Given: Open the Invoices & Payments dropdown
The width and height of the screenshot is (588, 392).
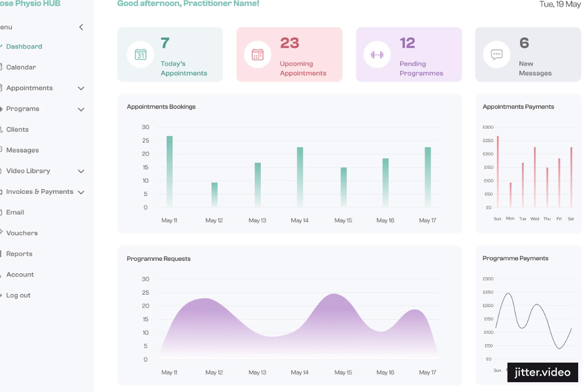Looking at the screenshot, I should point(82,192).
